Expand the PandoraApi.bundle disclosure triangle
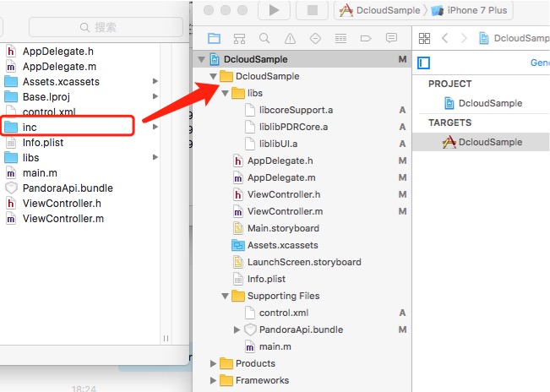The width and height of the screenshot is (550, 392). point(237,329)
